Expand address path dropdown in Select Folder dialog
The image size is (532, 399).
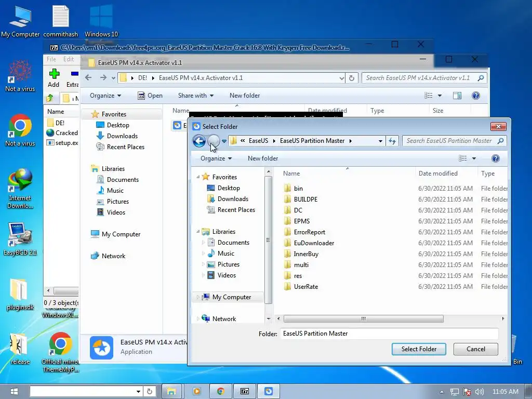tap(380, 141)
